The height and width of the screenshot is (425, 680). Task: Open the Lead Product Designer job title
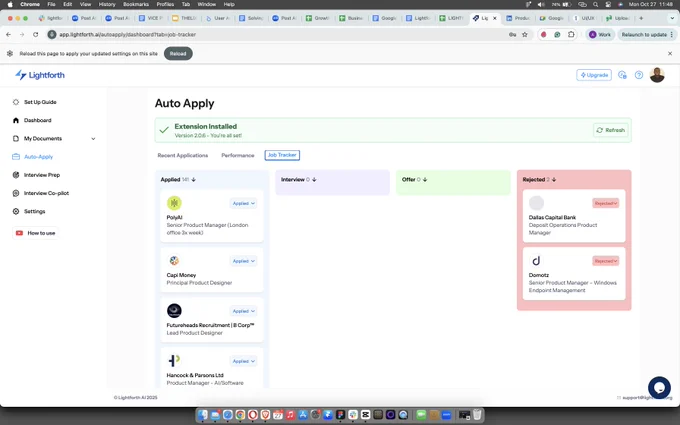(194, 333)
